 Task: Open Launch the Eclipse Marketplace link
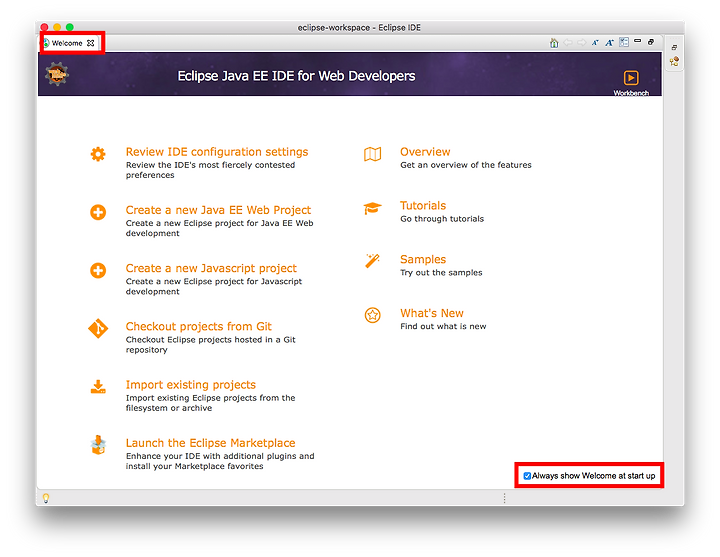(210, 443)
